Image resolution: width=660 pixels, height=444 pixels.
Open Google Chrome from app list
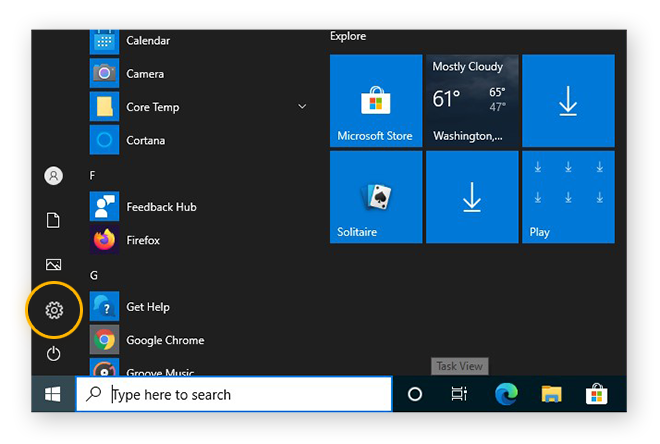pos(165,340)
